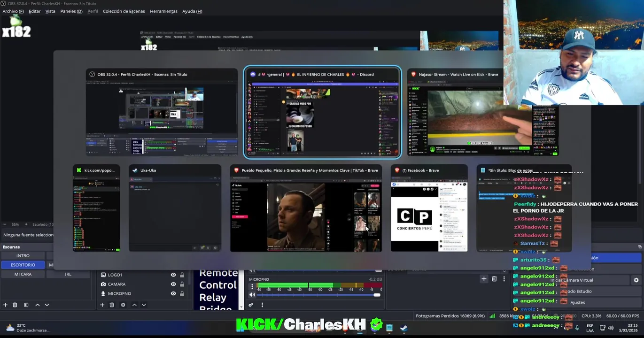Move the scene up with the arrow icon
Screen dimensions: 644x338
38,305
